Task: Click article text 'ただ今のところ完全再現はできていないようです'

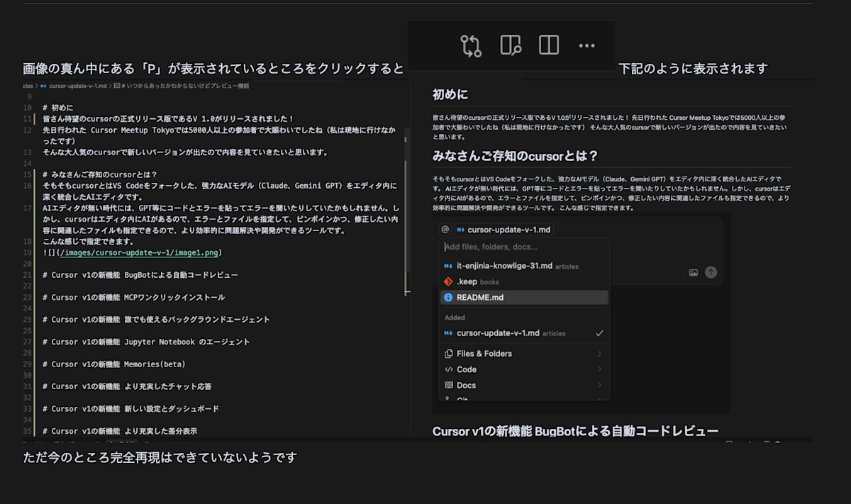Action: click(x=160, y=458)
